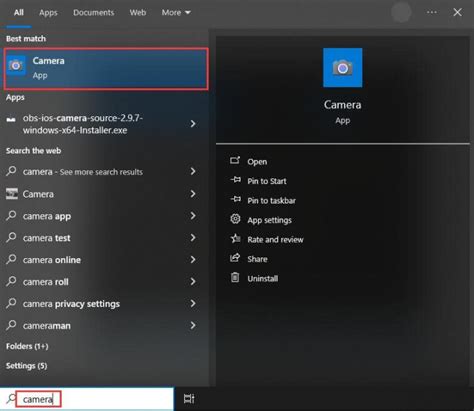Expand the camera online suggestion arrow
Image resolution: width=474 pixels, height=411 pixels.
193,259
